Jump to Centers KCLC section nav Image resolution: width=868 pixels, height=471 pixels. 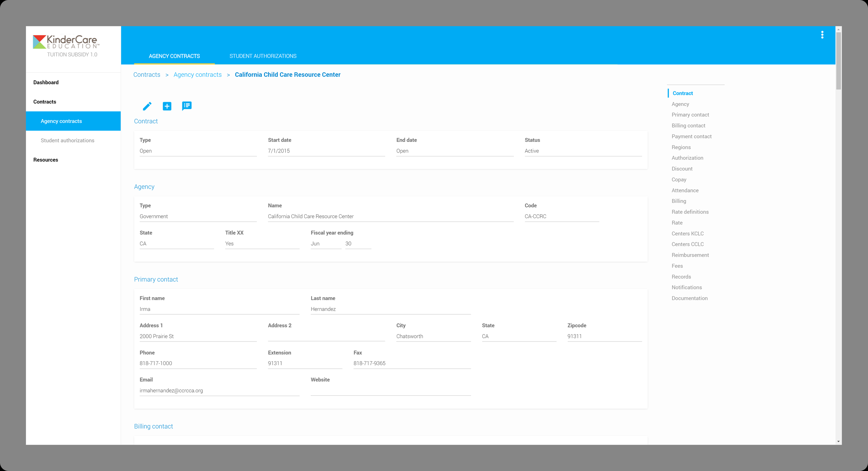[x=687, y=233]
